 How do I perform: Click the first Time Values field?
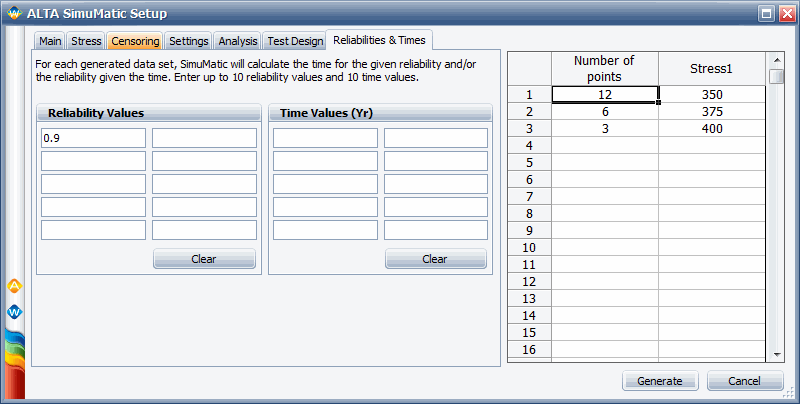[325, 138]
